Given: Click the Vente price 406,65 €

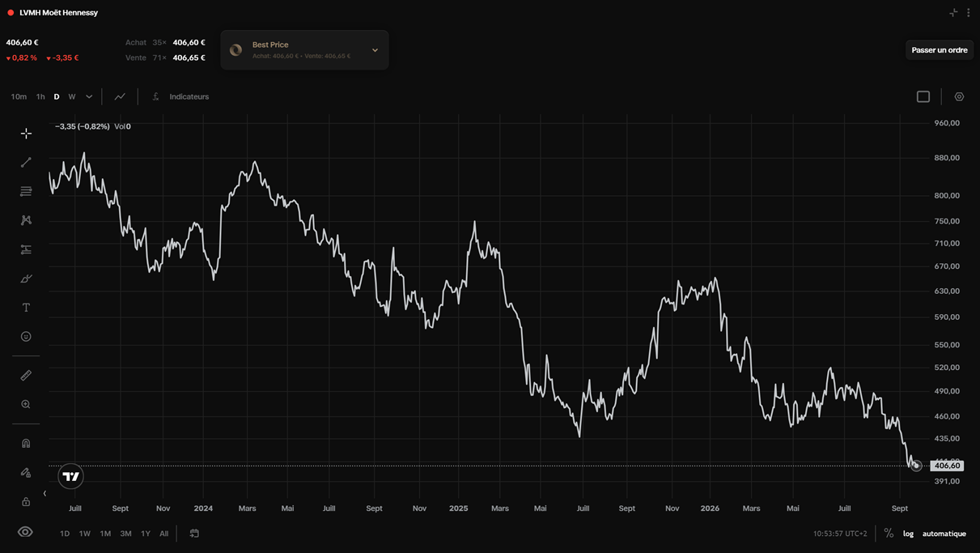Looking at the screenshot, I should coord(189,57).
